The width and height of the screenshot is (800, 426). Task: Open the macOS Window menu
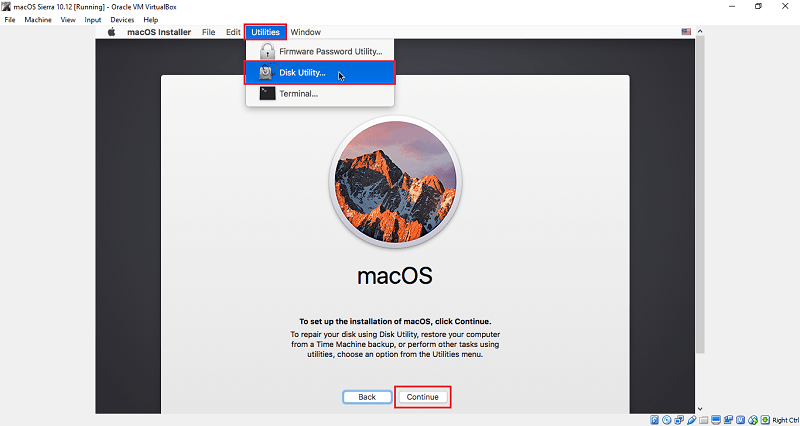coord(306,32)
